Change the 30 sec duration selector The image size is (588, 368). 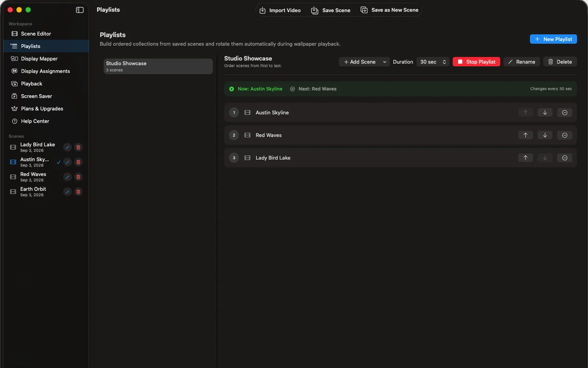coord(433,62)
